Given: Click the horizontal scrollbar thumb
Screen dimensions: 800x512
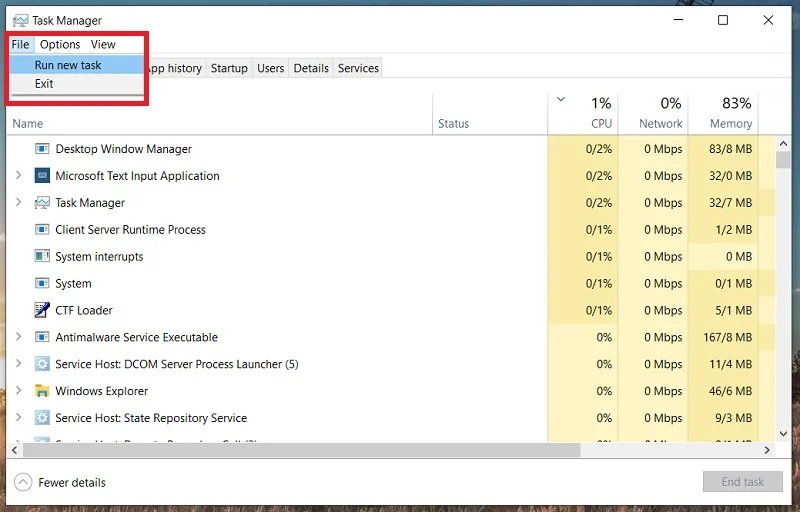Looking at the screenshot, I should click(x=302, y=450).
